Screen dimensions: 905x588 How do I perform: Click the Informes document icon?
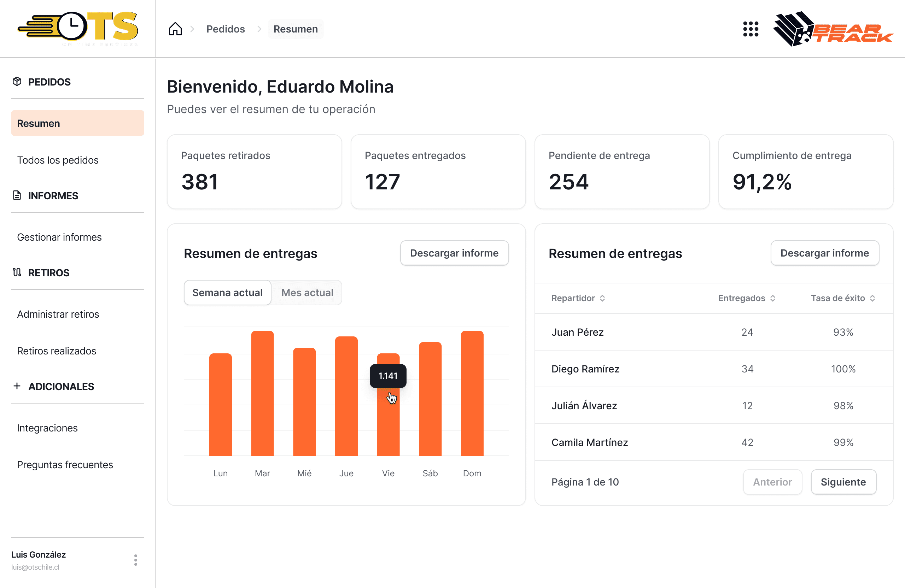point(17,195)
